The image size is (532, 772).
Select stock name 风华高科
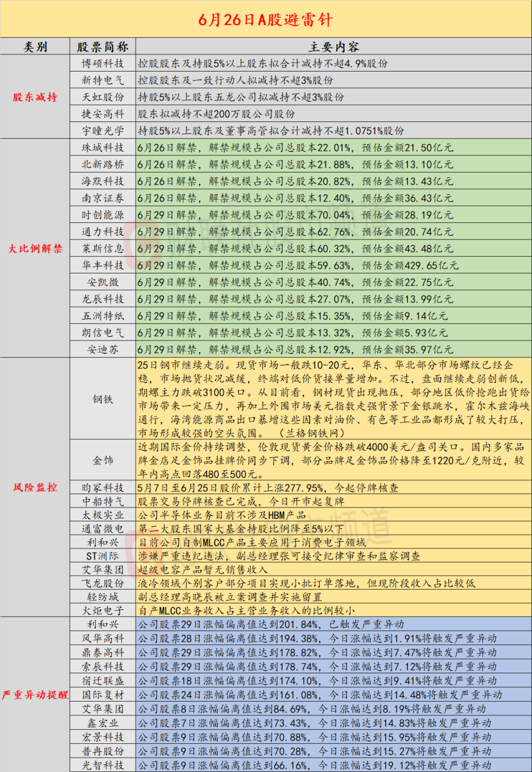103,638
